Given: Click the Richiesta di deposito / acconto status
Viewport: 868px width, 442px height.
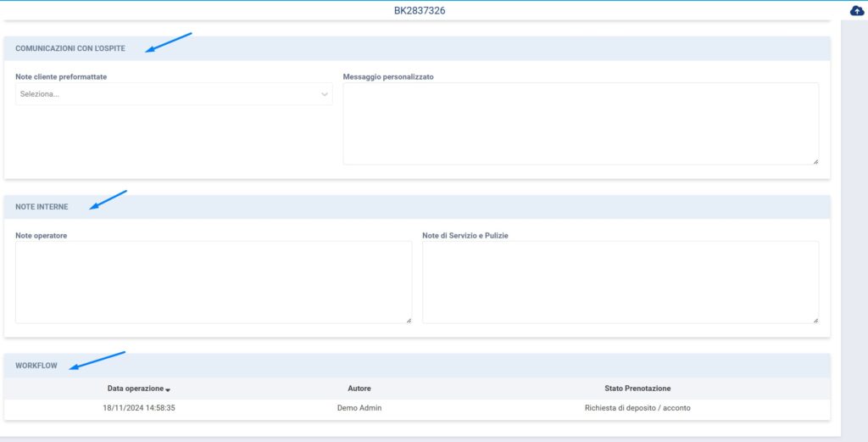Looking at the screenshot, I should (x=637, y=408).
